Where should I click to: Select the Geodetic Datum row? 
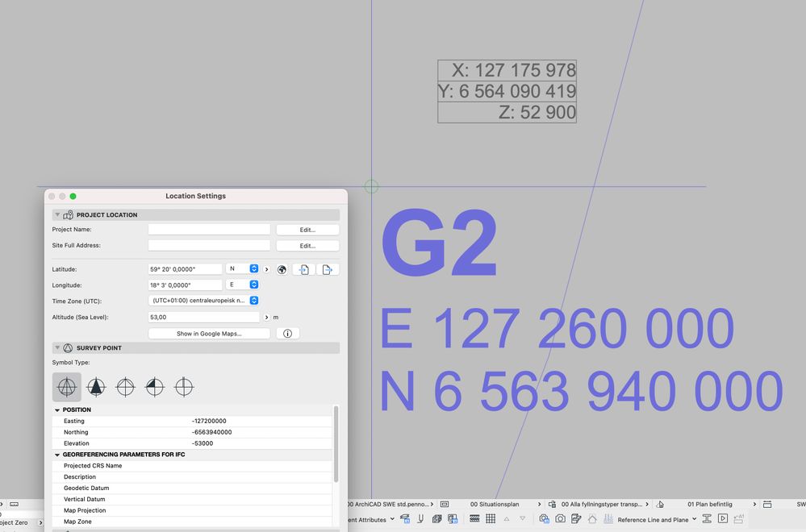coord(192,488)
